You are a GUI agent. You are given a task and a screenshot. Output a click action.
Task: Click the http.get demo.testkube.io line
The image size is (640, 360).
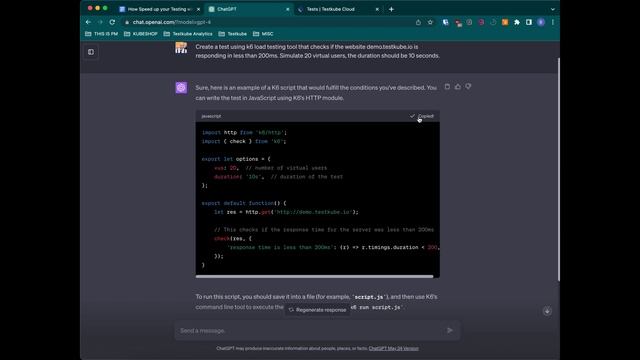coord(286,212)
